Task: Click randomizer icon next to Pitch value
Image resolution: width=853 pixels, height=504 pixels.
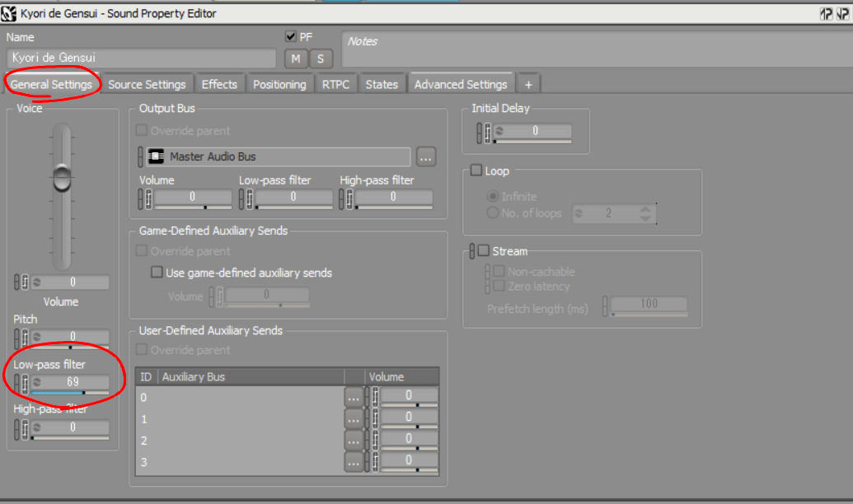Action: tap(37, 337)
